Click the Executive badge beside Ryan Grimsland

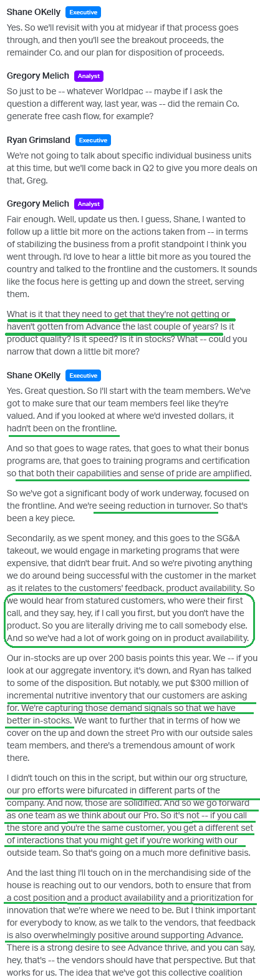click(x=94, y=140)
